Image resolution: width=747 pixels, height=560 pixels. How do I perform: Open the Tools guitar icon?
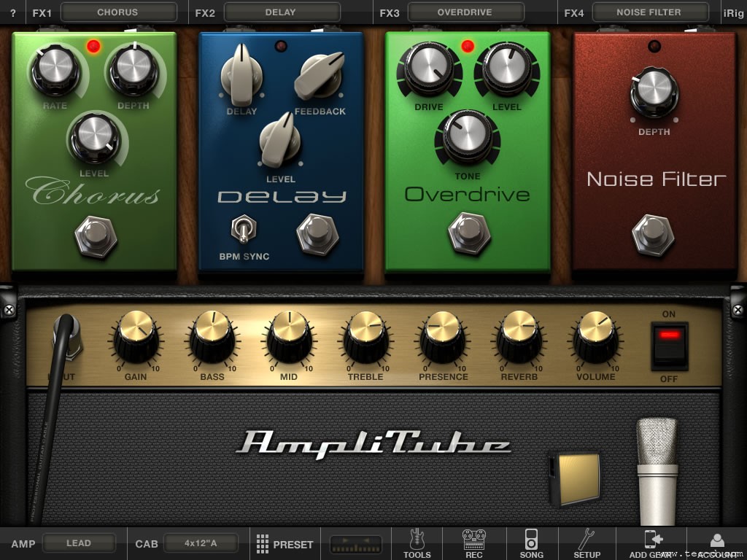point(417,543)
